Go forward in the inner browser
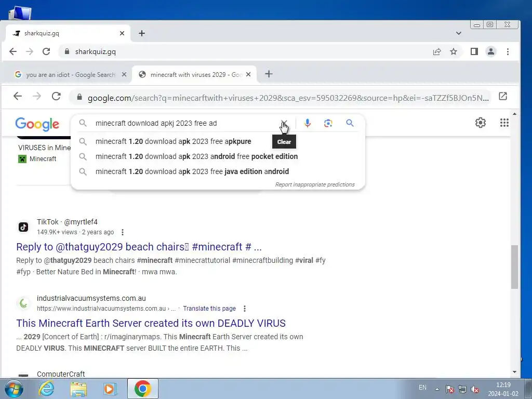 37,96
